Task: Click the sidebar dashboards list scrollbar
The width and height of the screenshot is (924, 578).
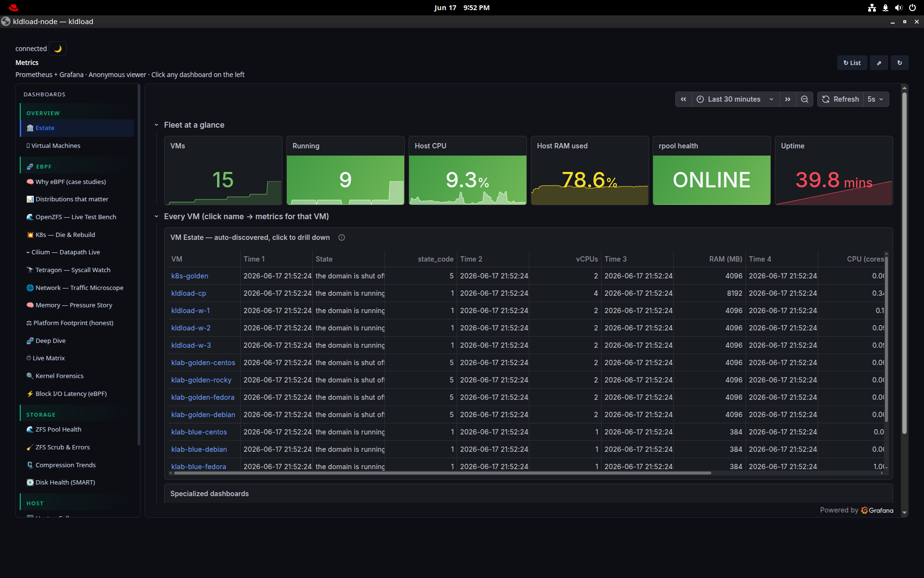Action: 139,265
